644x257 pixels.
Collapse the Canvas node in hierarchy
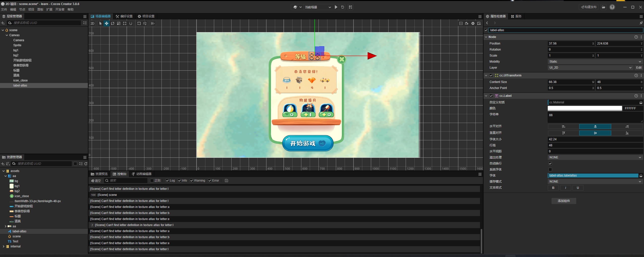click(7, 35)
